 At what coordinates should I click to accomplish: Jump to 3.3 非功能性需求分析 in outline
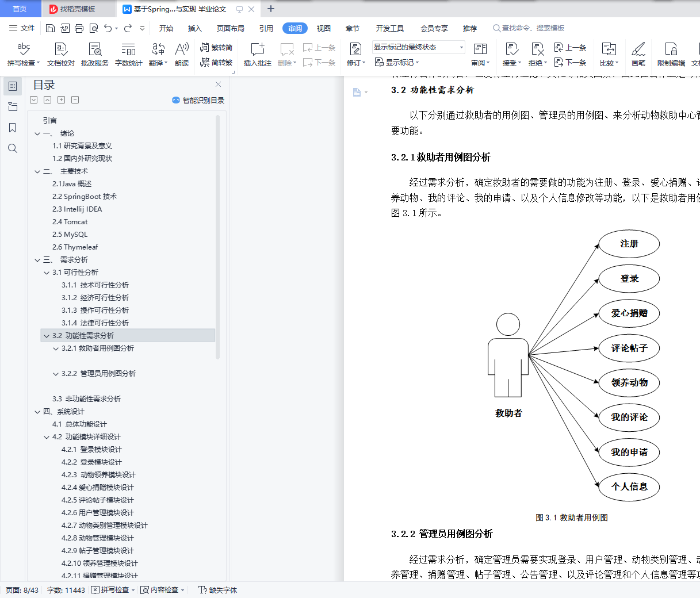86,399
